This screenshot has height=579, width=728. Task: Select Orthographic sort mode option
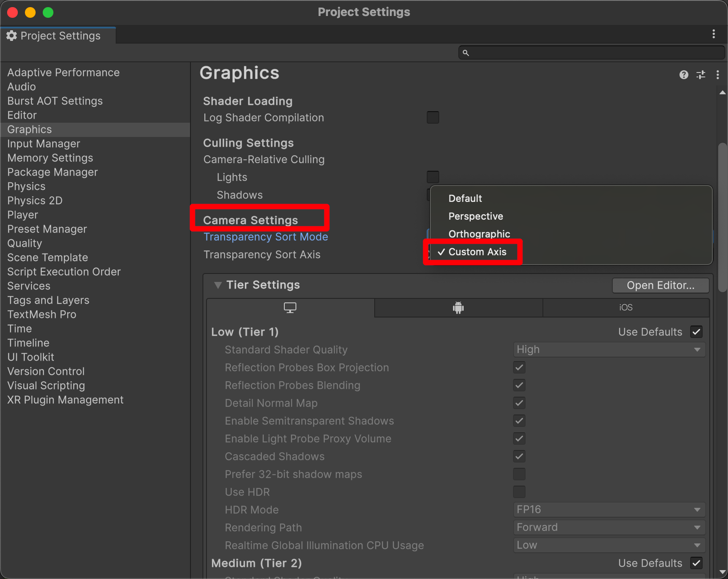571,234
